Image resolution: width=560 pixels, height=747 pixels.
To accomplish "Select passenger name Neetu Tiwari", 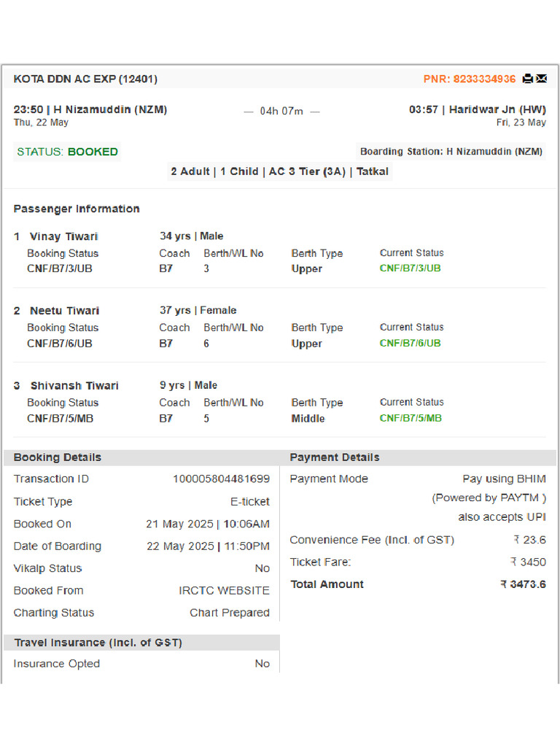I will pos(64,311).
